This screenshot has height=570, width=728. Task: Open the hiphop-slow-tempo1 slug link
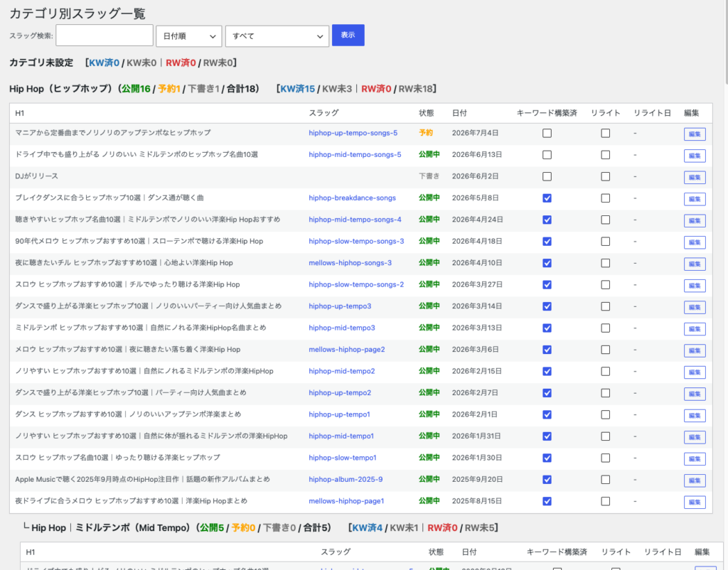click(343, 458)
